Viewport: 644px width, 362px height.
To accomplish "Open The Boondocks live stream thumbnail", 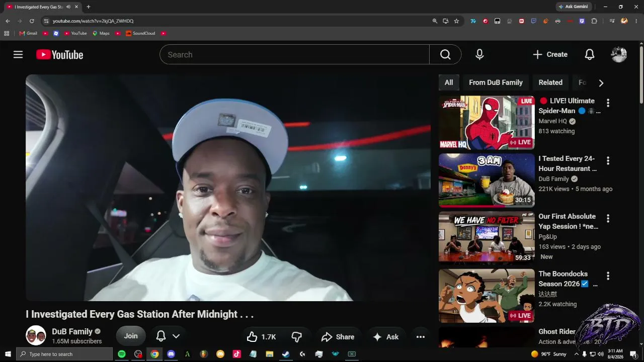I will click(487, 296).
